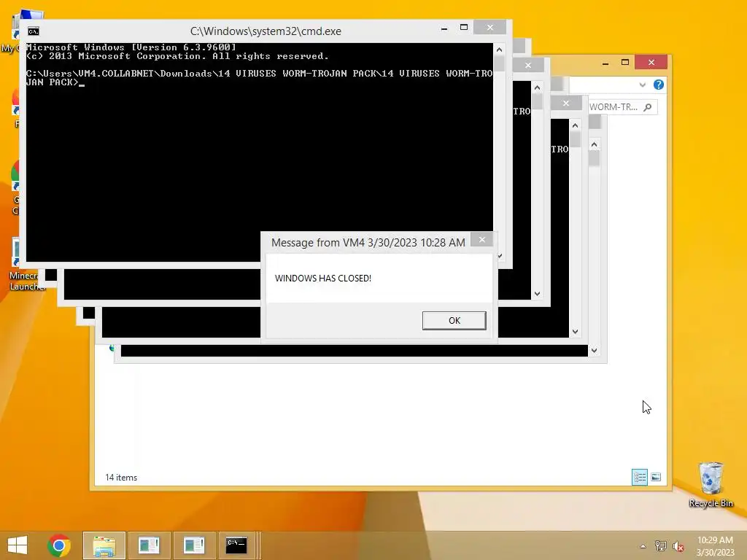Image resolution: width=747 pixels, height=560 pixels.
Task: Open the clock showing 10:29 AM
Action: tap(715, 546)
